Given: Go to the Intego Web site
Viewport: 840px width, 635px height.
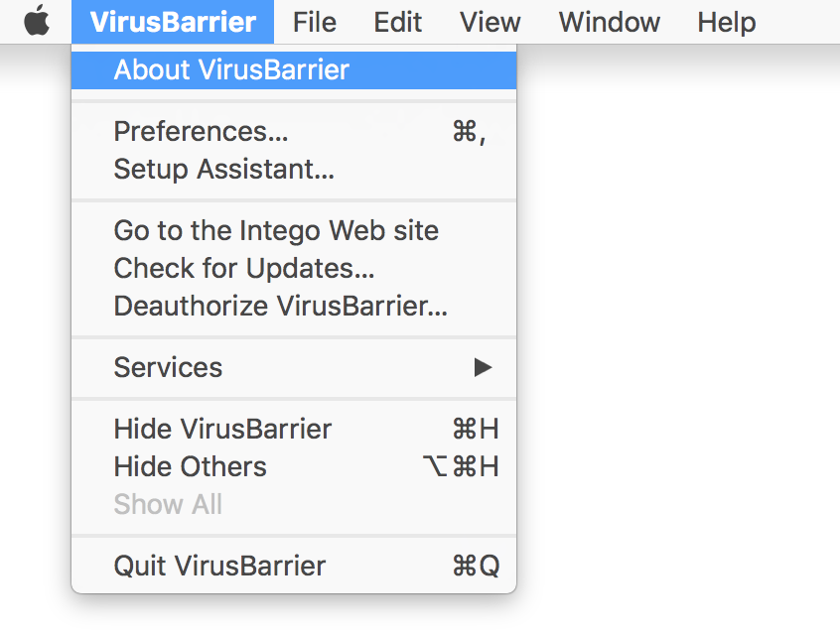Looking at the screenshot, I should click(294, 231).
